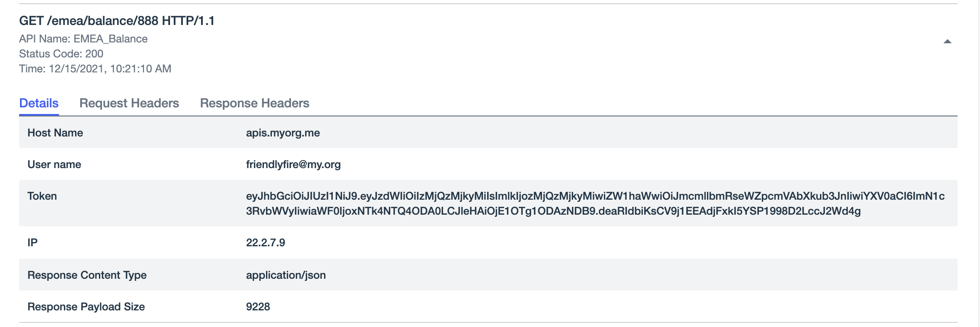The height and width of the screenshot is (327, 980).
Task: Select the Details tab
Action: 39,103
